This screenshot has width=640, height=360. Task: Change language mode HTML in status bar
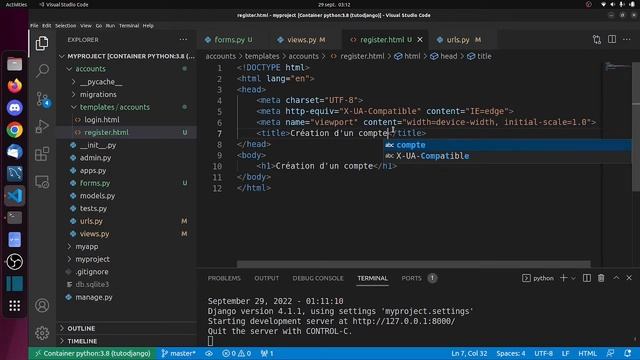point(587,353)
